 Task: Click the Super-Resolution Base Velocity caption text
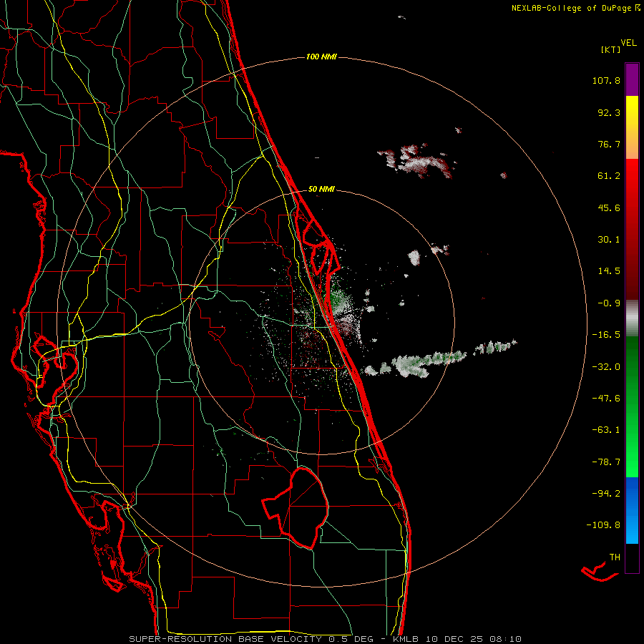(325, 639)
